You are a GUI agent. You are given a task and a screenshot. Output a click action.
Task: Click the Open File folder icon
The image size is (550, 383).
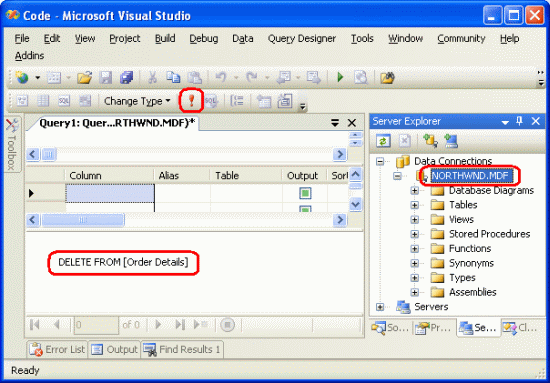point(85,78)
